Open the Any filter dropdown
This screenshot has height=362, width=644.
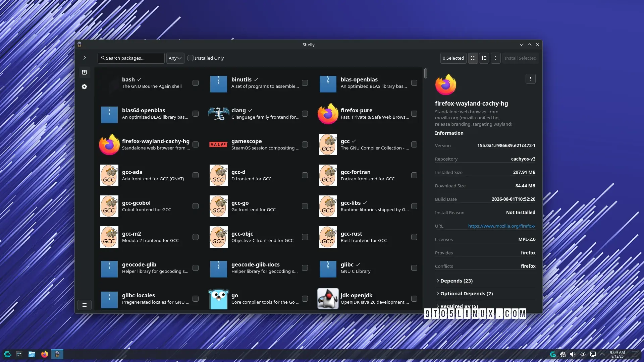(x=175, y=58)
